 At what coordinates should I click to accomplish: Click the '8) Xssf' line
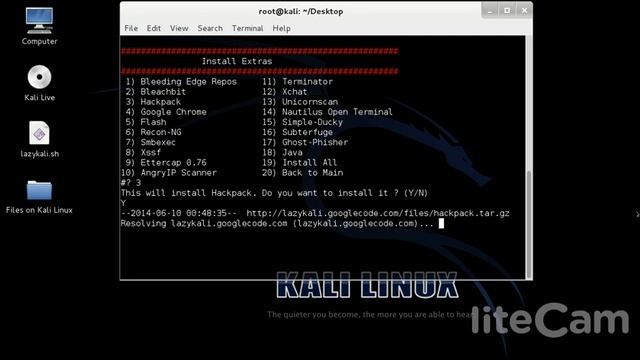pos(143,152)
